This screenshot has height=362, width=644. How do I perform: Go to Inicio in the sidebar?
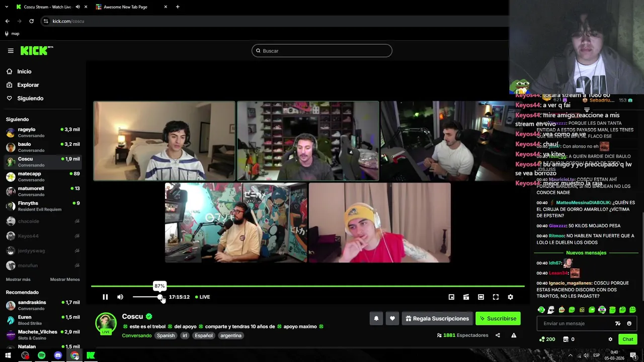(x=24, y=71)
